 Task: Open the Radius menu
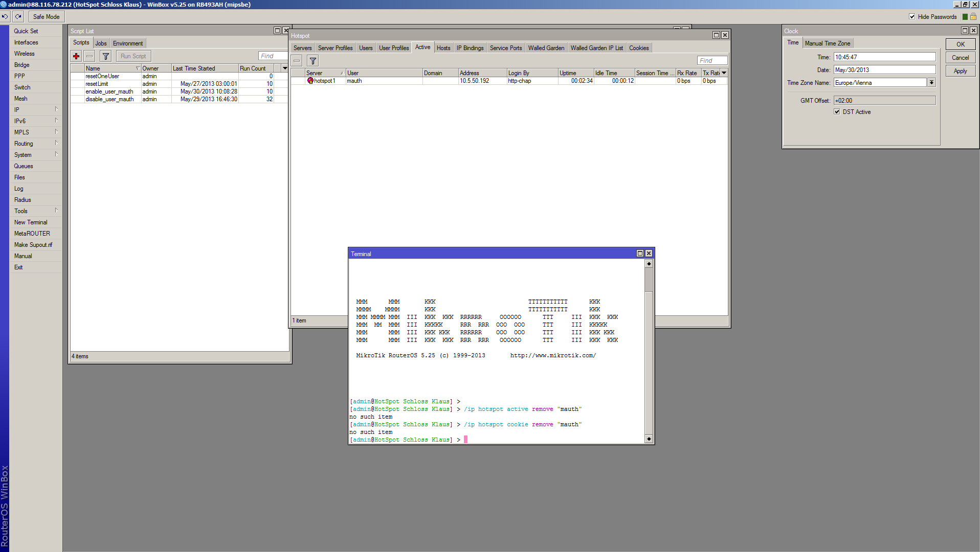[x=35, y=200]
